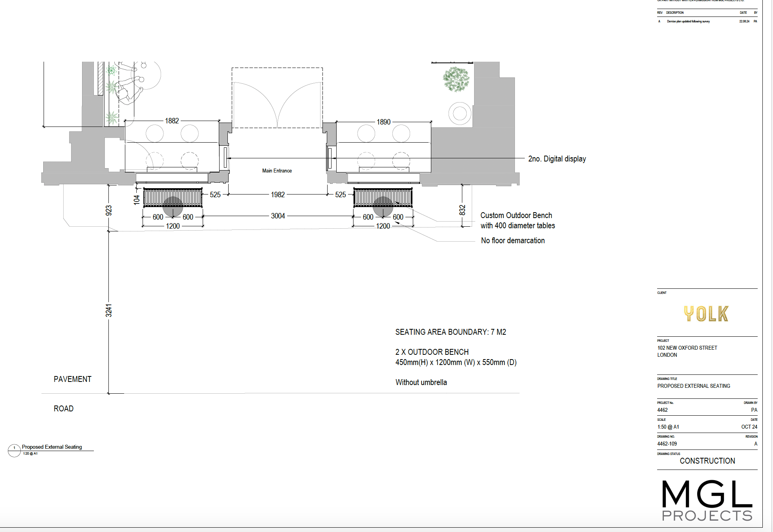Click the vertical 104 dimension
This screenshot has width=773, height=532.
point(136,200)
